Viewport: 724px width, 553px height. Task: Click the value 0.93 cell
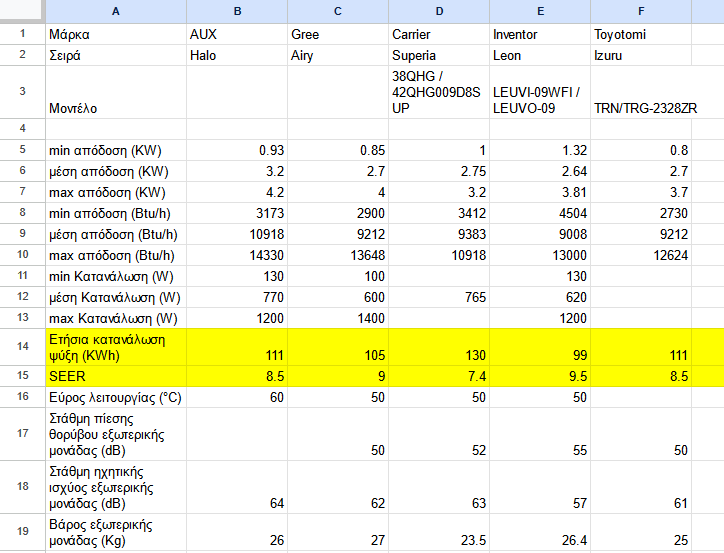pyautogui.click(x=237, y=150)
